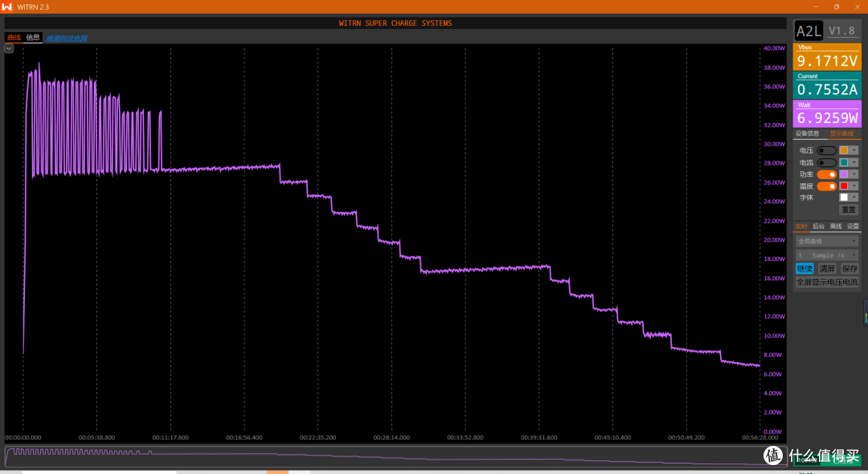Click the 继续 continue button
The height and width of the screenshot is (474, 868).
coord(805,269)
